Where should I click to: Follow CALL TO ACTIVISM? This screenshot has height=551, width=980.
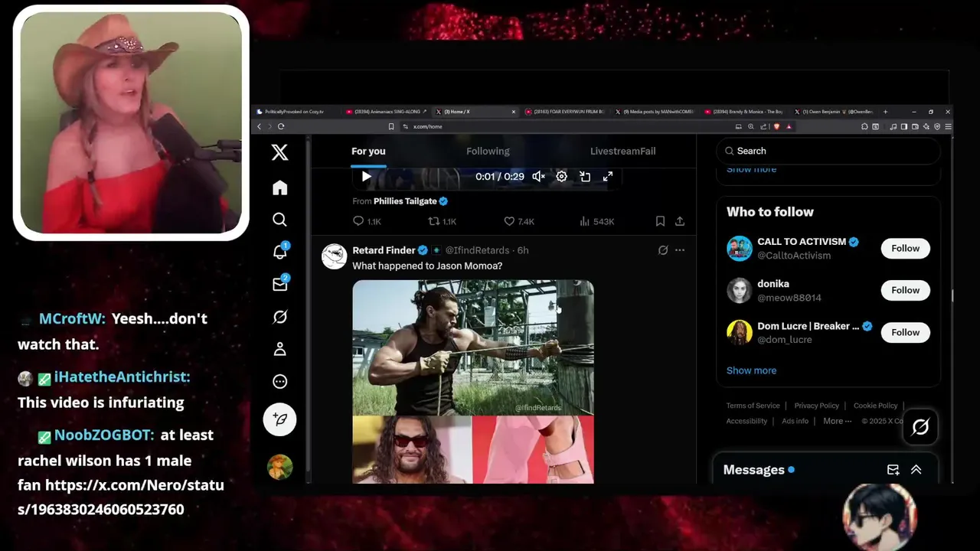click(x=905, y=248)
